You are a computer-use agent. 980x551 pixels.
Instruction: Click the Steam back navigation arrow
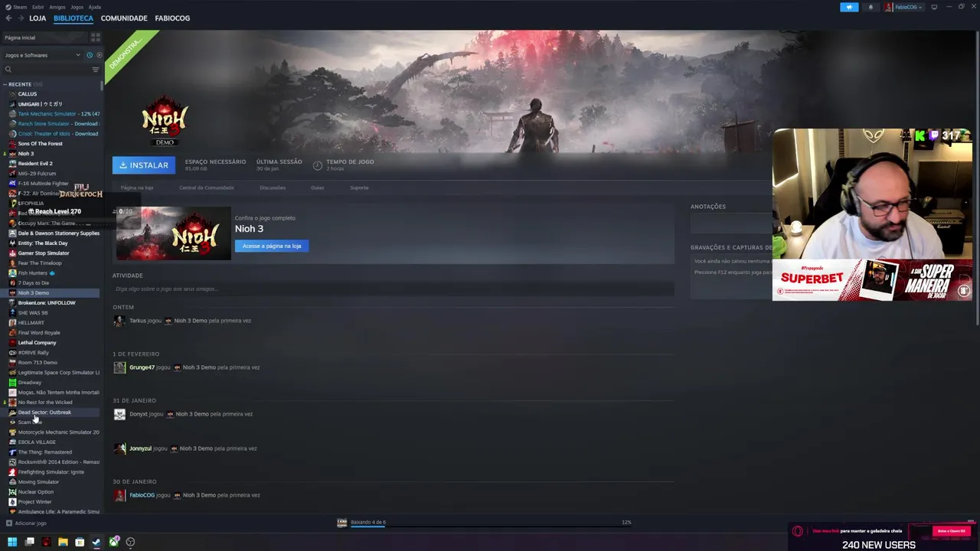click(8, 18)
